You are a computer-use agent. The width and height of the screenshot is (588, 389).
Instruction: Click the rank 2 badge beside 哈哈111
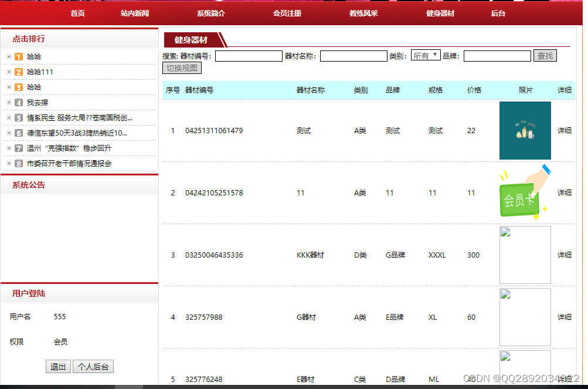pos(18,72)
